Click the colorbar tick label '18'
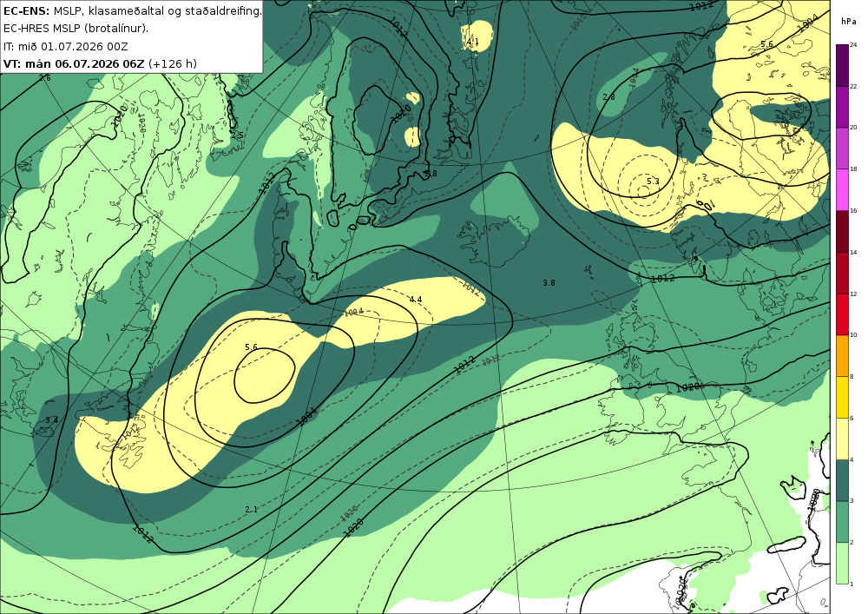 coord(853,168)
